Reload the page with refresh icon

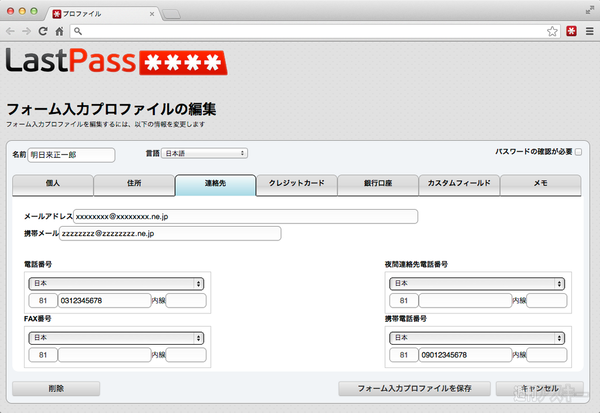(x=43, y=31)
